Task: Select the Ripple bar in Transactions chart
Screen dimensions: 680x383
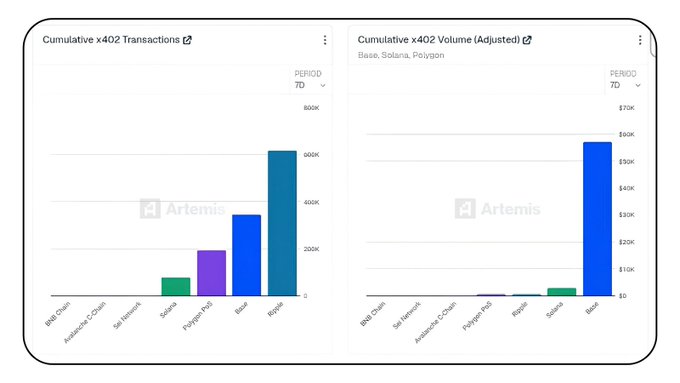Action: pos(282,223)
